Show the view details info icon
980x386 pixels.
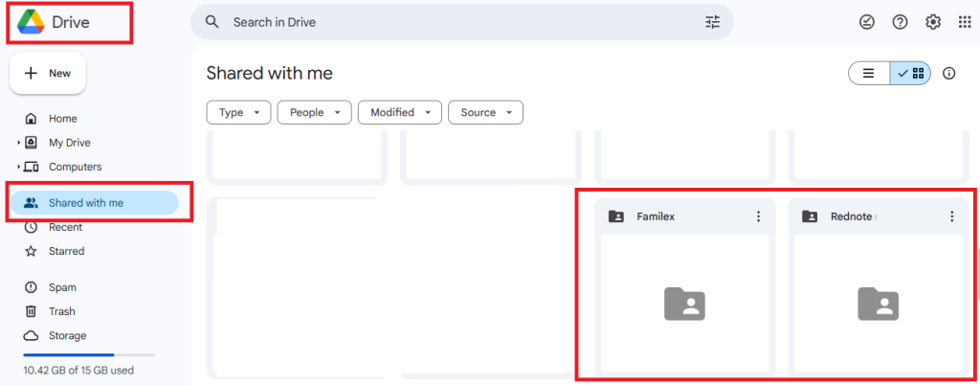(949, 74)
